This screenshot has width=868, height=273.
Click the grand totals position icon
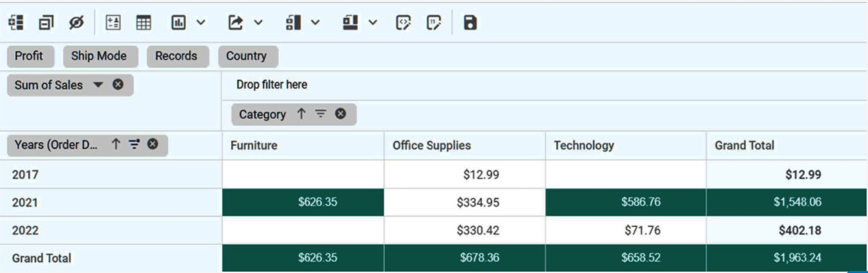tap(350, 23)
